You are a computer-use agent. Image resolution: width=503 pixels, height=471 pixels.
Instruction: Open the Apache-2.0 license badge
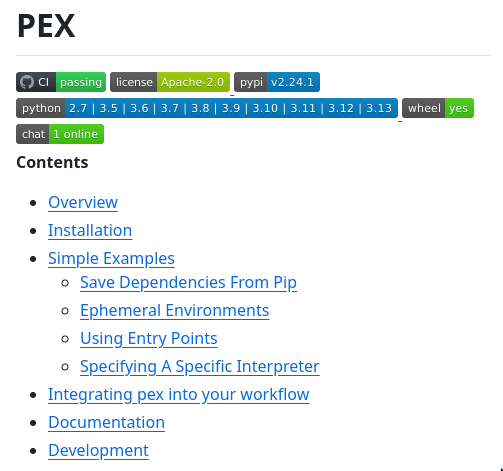[x=170, y=82]
